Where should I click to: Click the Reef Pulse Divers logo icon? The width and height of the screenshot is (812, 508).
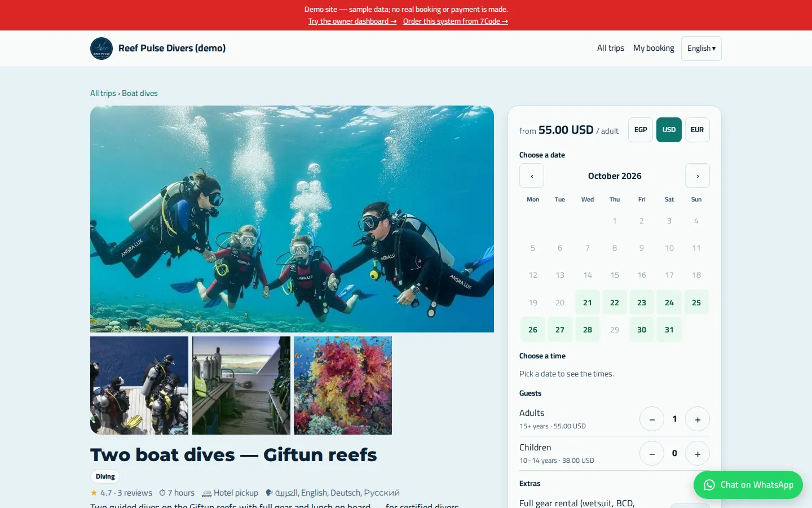(x=101, y=49)
